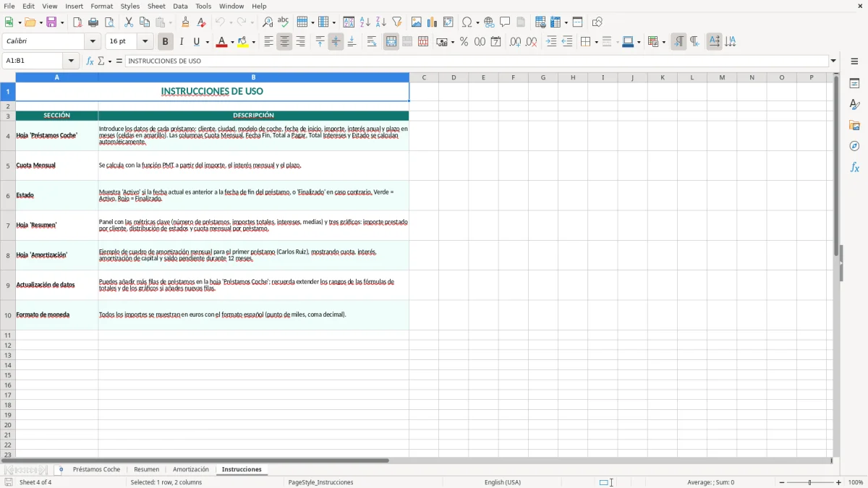Toggle Align Left

click(268, 42)
